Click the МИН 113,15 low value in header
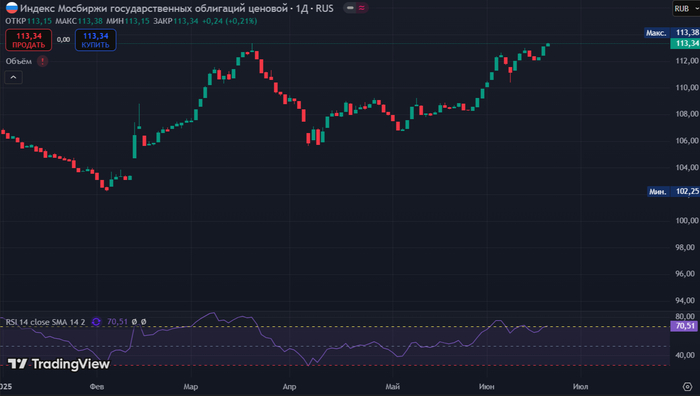Screen dimensions: 700x396 pos(128,21)
